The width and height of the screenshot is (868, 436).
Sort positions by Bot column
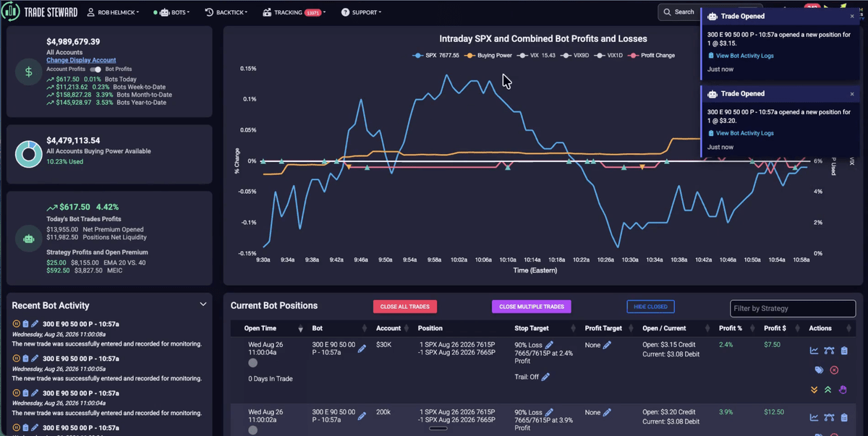point(318,328)
